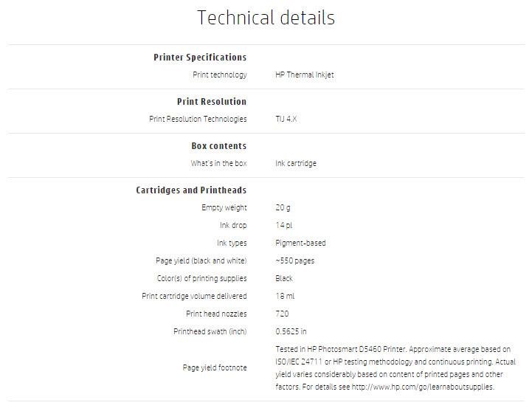Viewport: 532px width, 411px height.
Task: Open the hp.com learnaboutsupplies URL
Action: 424,387
